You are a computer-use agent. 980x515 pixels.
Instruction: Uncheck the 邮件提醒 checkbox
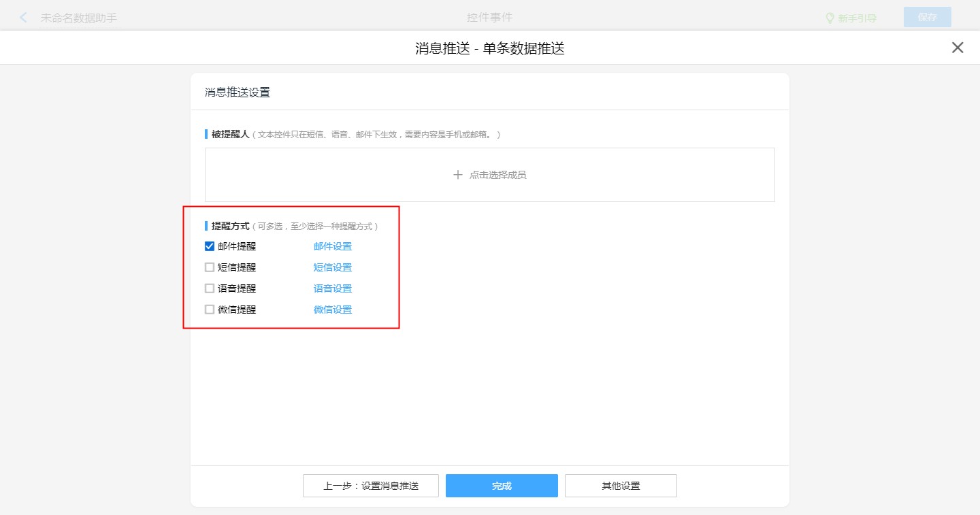point(210,246)
